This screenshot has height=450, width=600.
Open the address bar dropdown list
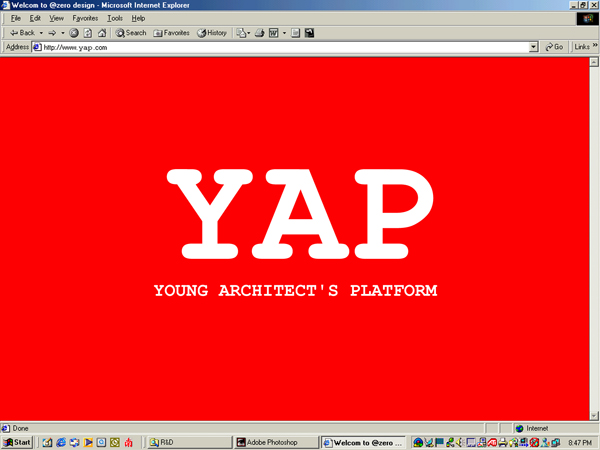pyautogui.click(x=533, y=47)
